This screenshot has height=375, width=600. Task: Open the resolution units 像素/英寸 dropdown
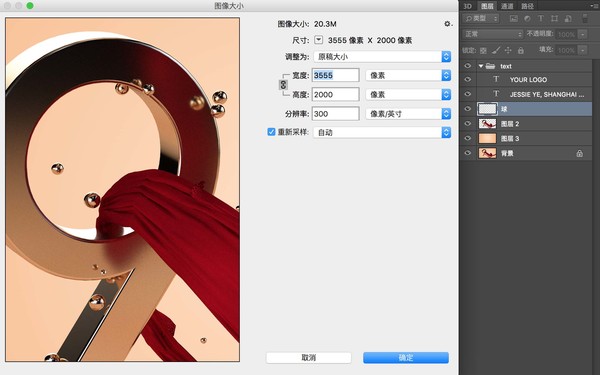click(x=408, y=114)
